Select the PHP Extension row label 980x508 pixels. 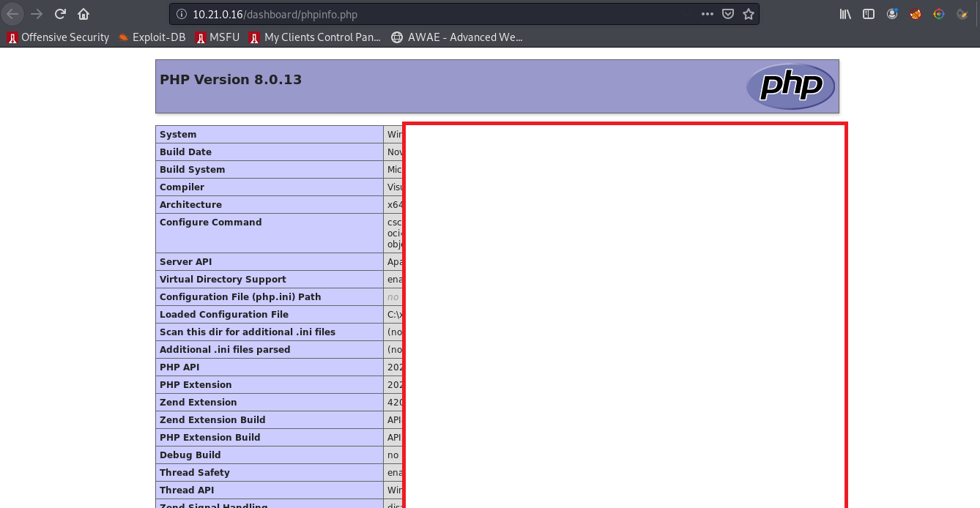pyautogui.click(x=196, y=385)
